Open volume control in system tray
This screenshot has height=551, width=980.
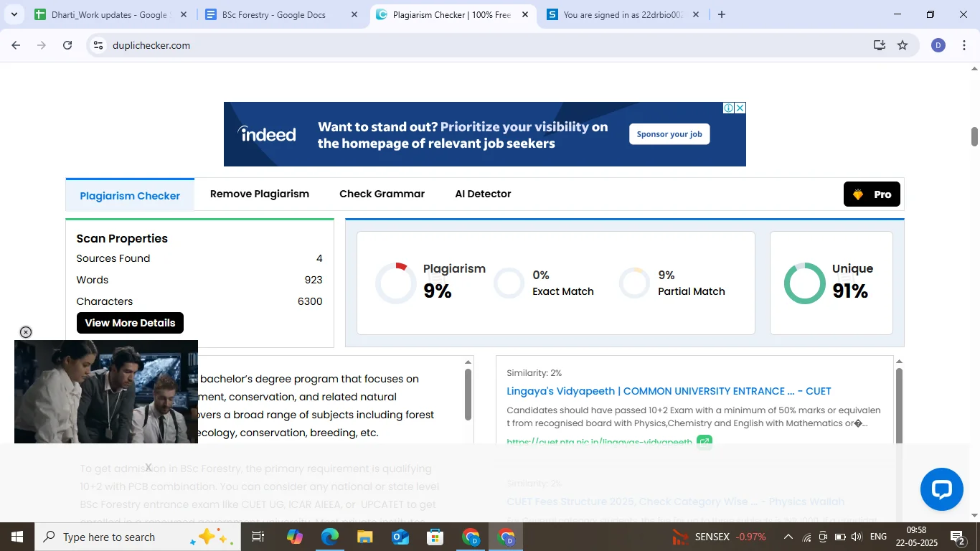856,537
